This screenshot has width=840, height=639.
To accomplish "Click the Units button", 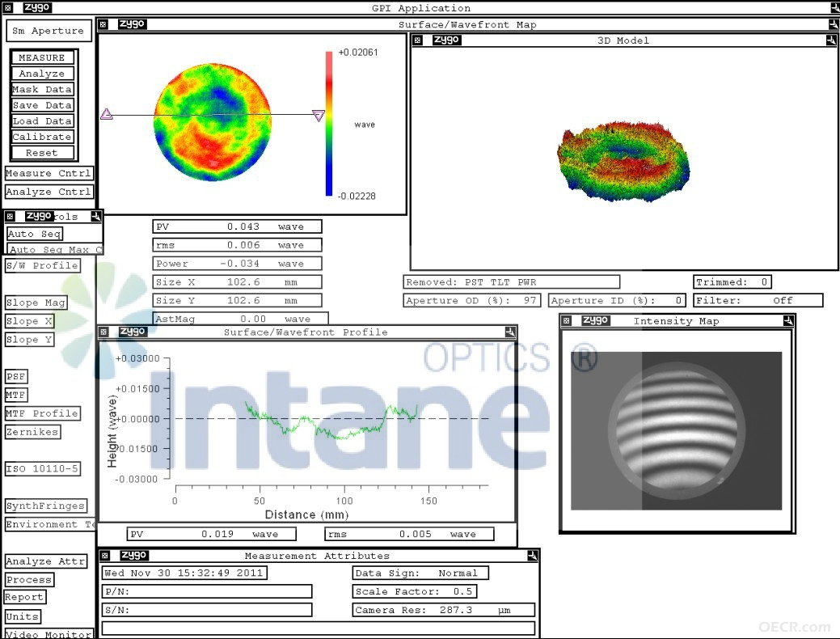I will click(x=23, y=616).
